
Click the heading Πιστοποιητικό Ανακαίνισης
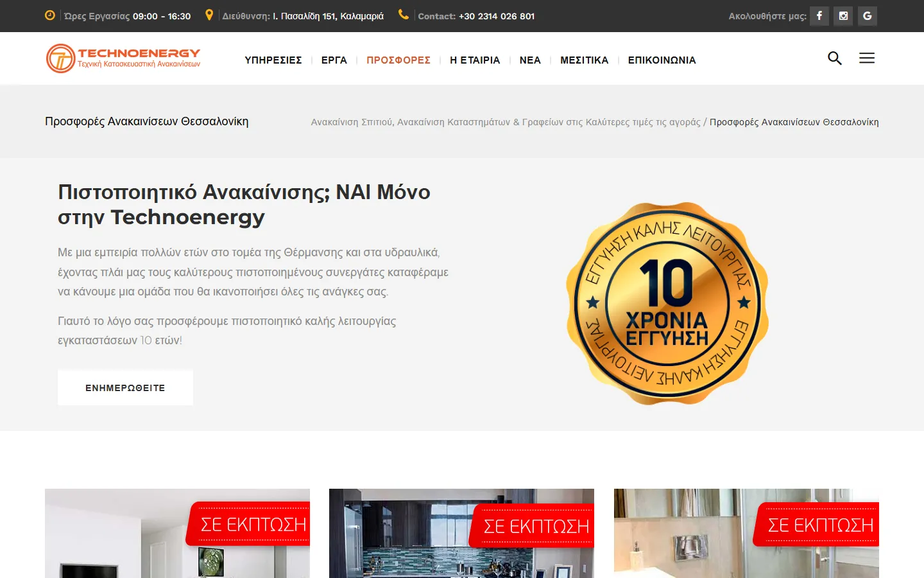click(x=244, y=204)
